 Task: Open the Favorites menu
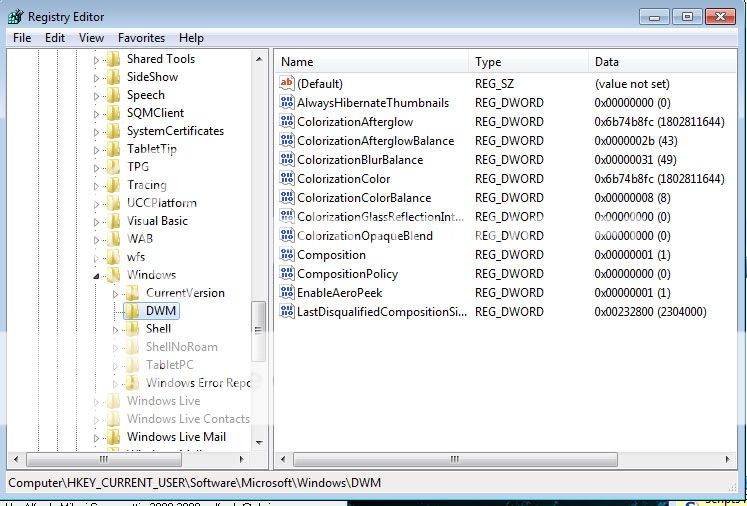tap(141, 38)
